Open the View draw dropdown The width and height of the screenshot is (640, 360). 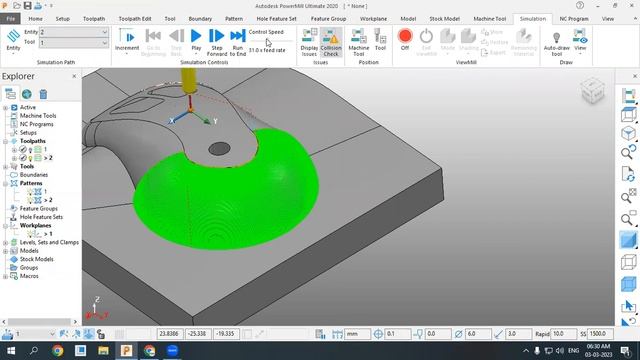click(x=580, y=42)
